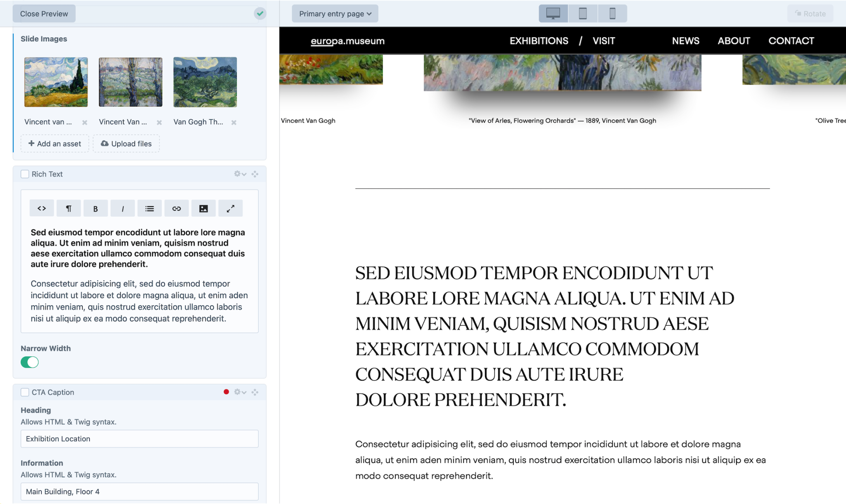
Task: Click the bullet list icon
Action: [150, 208]
